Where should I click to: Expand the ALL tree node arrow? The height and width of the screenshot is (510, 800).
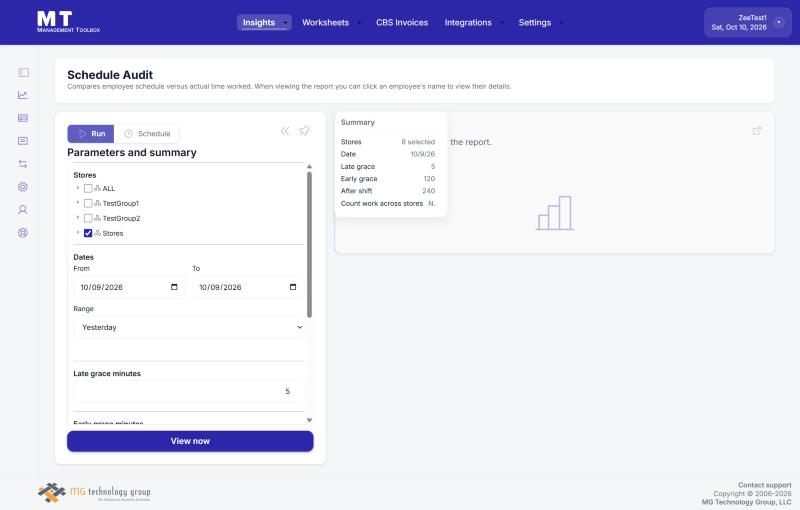point(78,188)
